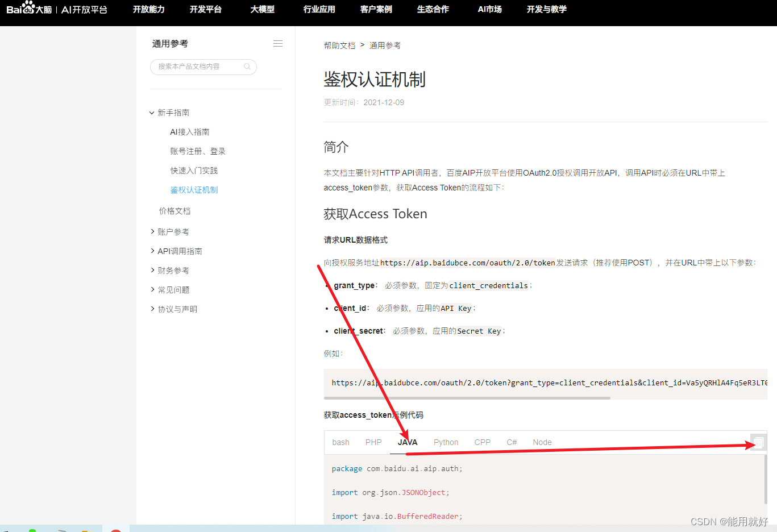
Task: Click the grant_type parameter text
Action: tap(354, 285)
